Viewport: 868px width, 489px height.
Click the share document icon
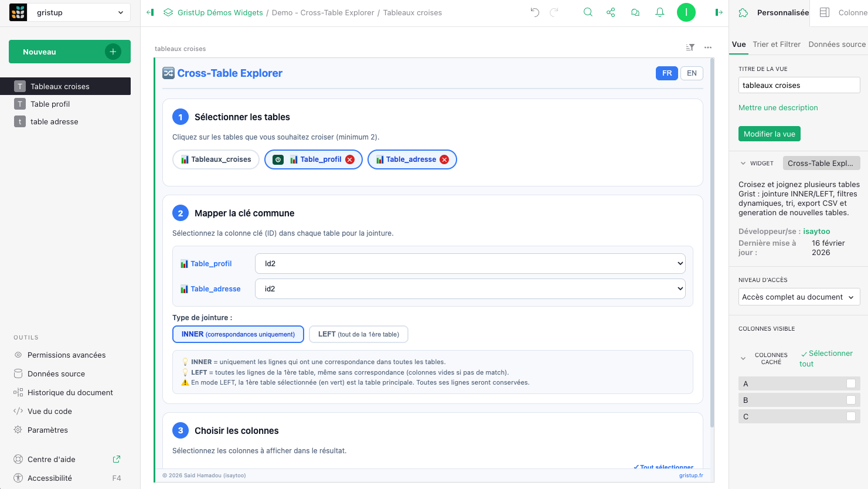(611, 12)
